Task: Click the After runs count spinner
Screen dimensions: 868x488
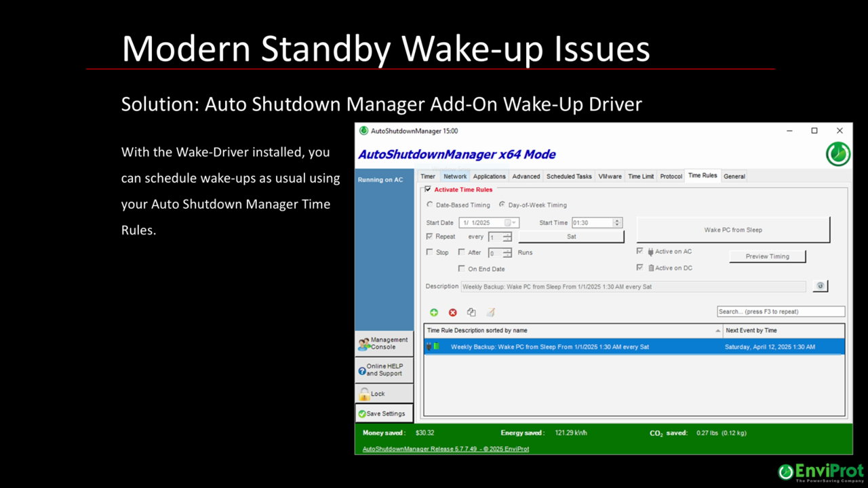Action: pos(507,253)
